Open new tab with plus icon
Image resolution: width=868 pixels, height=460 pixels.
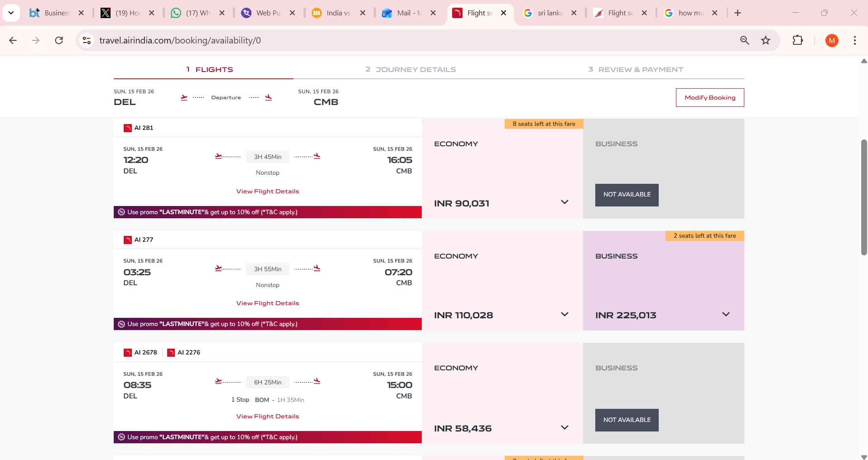point(738,13)
